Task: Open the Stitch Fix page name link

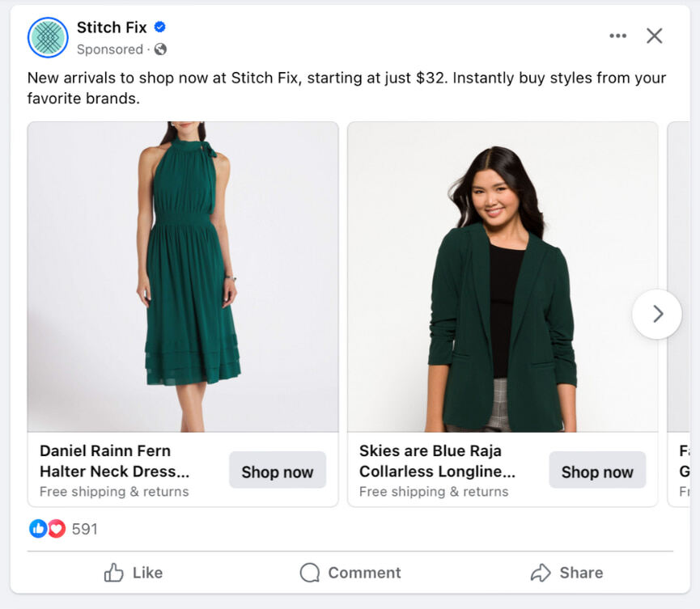Action: (x=111, y=27)
